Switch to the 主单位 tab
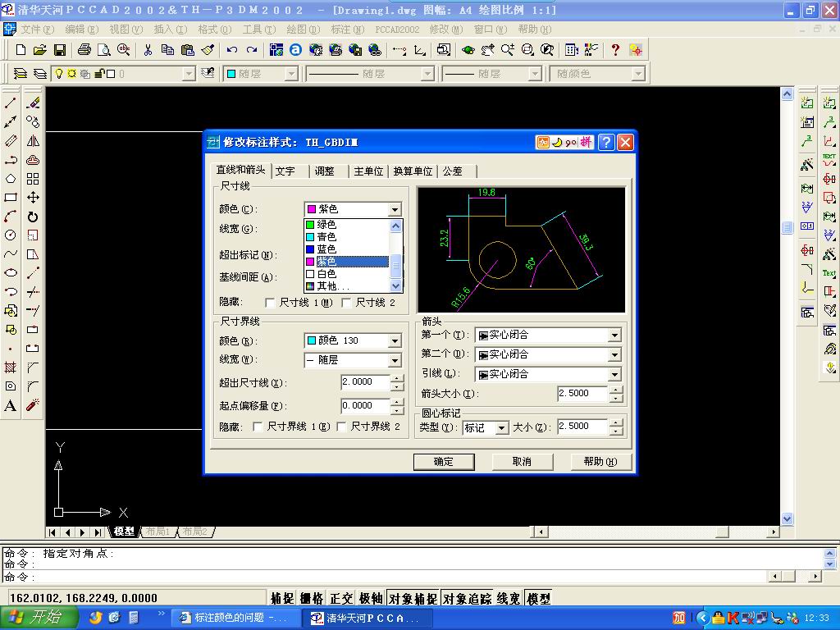Viewport: 840px width, 630px height. pyautogui.click(x=368, y=171)
